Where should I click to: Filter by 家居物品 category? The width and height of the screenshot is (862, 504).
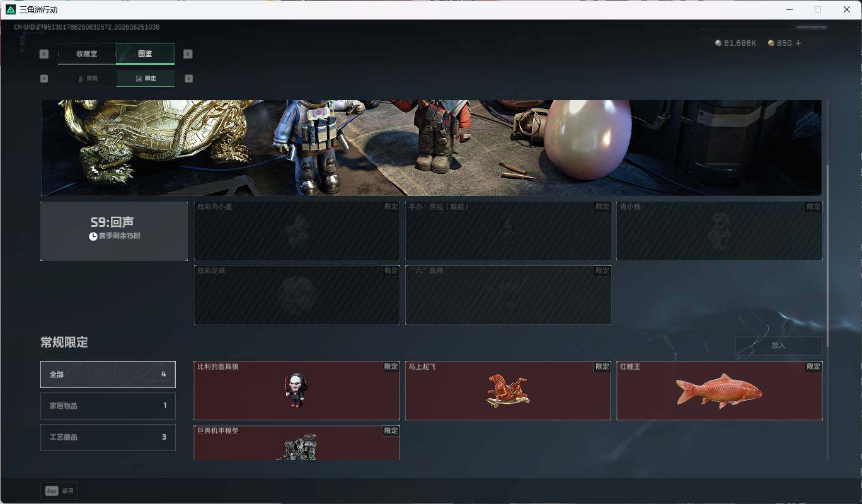coord(108,406)
